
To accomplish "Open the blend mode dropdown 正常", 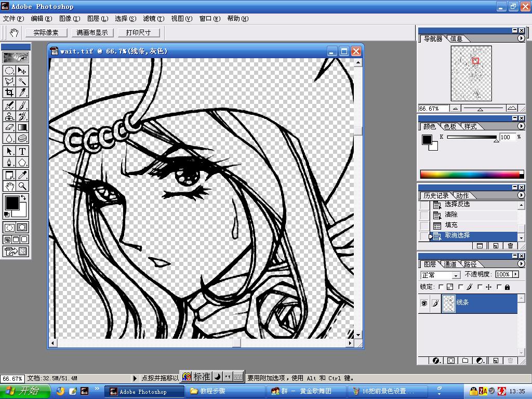I will 441,275.
